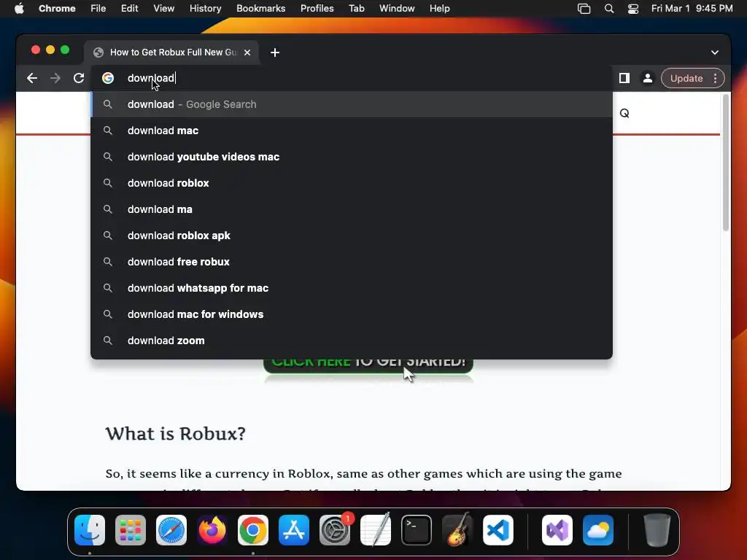Click the Google logo in the address bar
747x560 pixels.
pos(108,78)
